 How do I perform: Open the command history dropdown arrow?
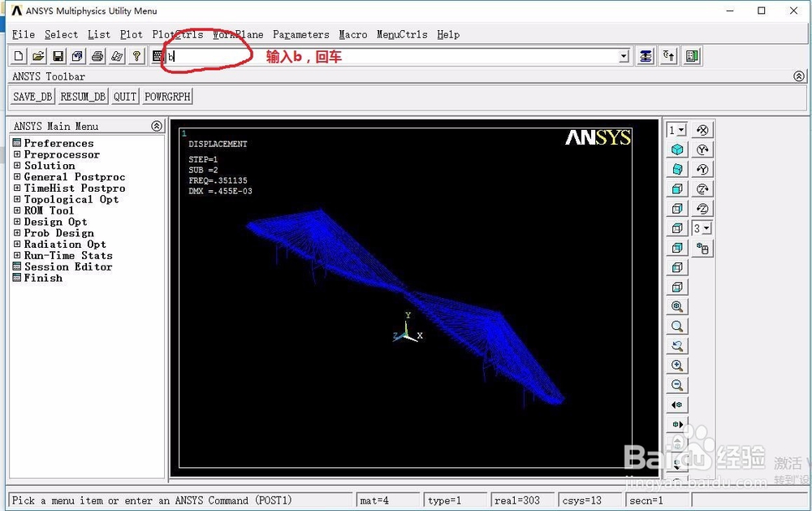[624, 56]
